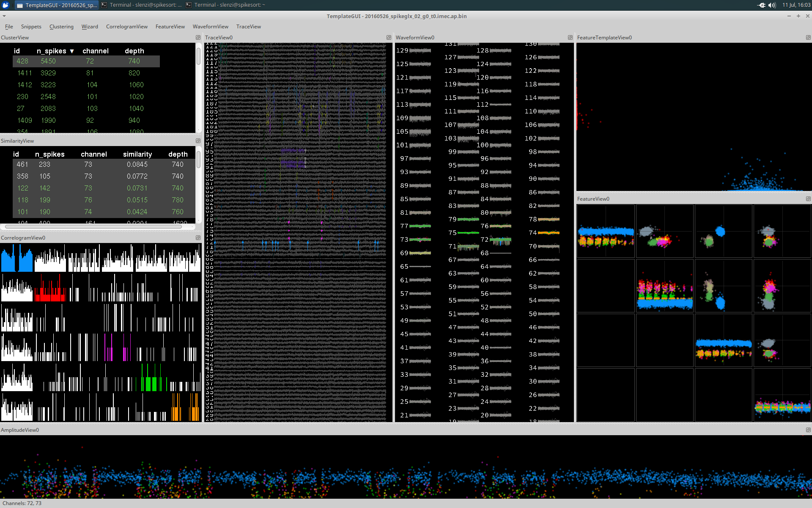Switch to first Terminal slenzi@spikesort taskbar window
The height and width of the screenshot is (508, 812).
point(141,5)
